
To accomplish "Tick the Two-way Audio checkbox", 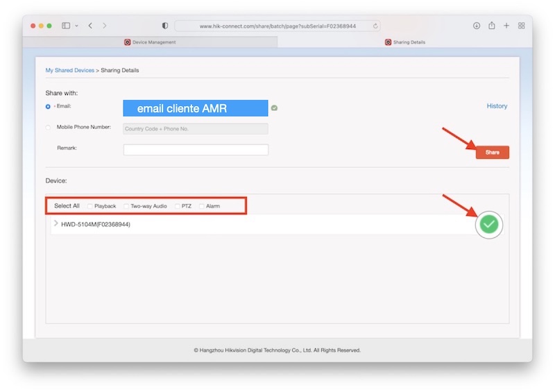I will tap(126, 206).
